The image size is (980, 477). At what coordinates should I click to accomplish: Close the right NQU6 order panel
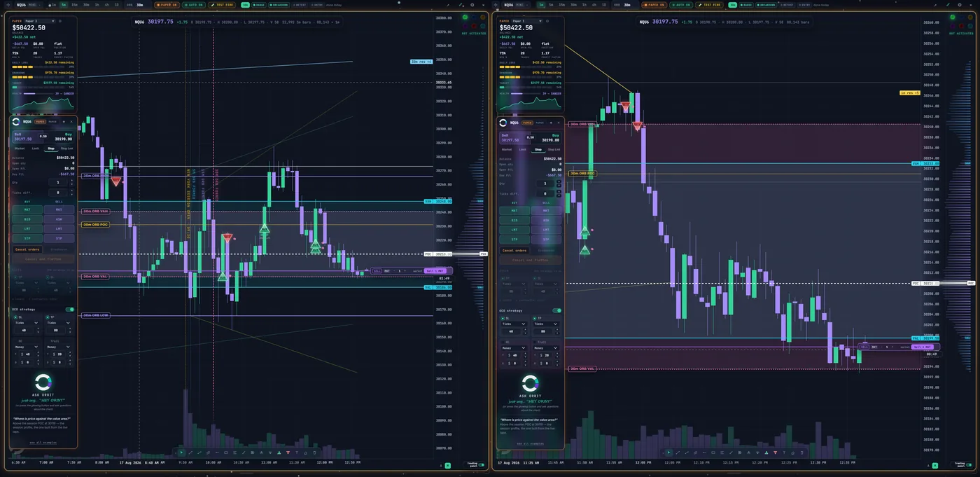pos(559,122)
